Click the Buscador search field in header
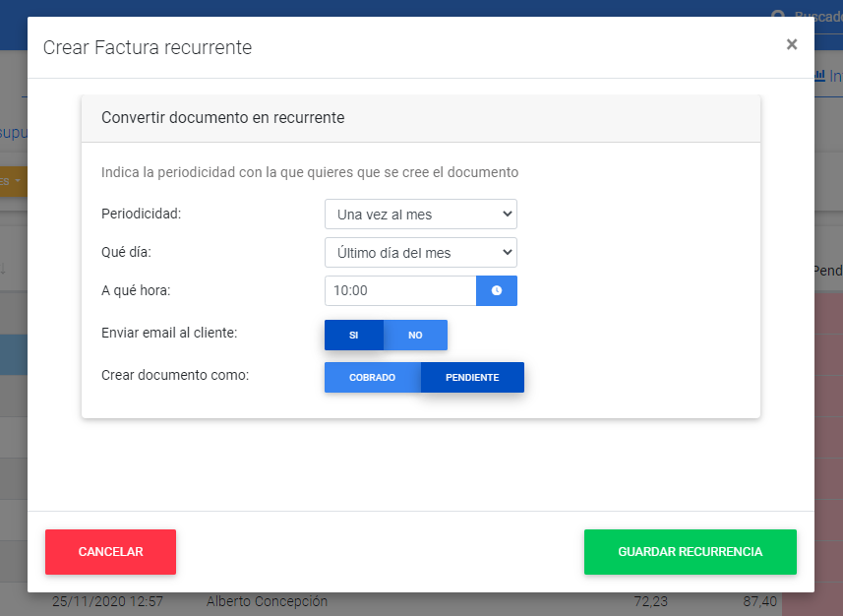 tap(816, 17)
